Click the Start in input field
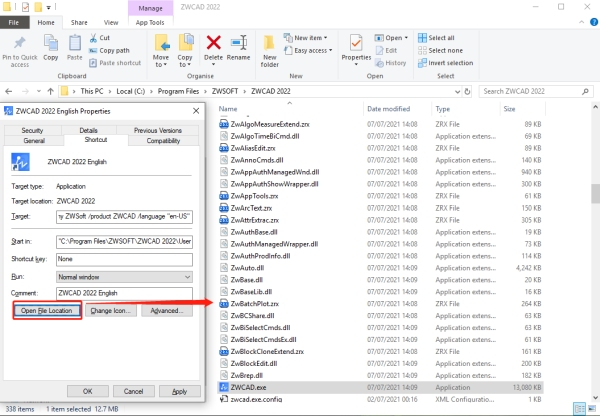 [x=124, y=241]
